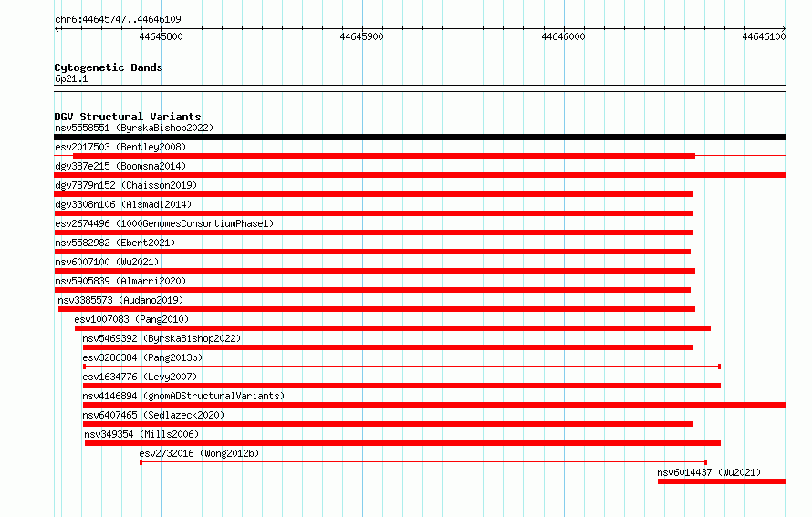The height and width of the screenshot is (517, 812).
Task: Click the nsv5469392 red variant bar
Action: coord(388,347)
